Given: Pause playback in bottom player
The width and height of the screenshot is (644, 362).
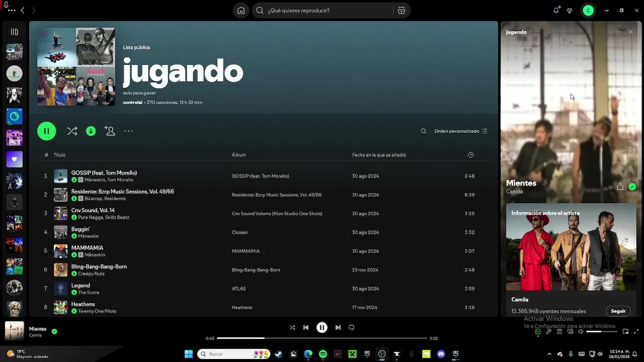Looking at the screenshot, I should point(322,327).
